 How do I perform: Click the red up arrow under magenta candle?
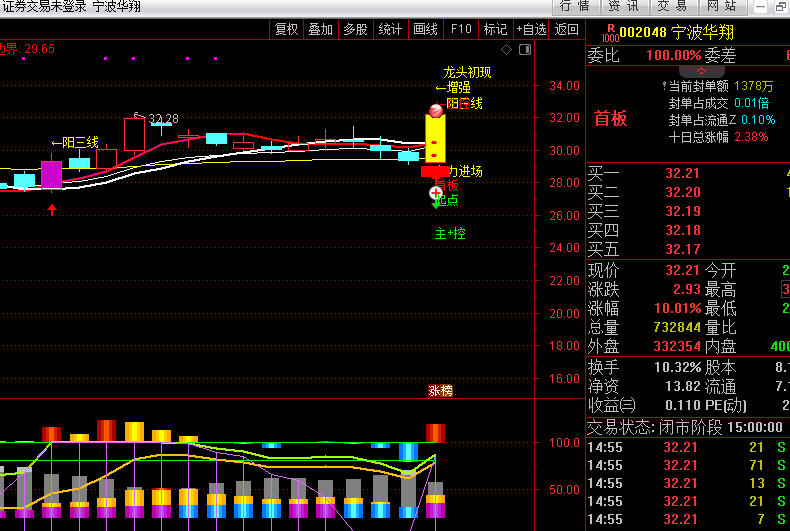click(x=52, y=209)
